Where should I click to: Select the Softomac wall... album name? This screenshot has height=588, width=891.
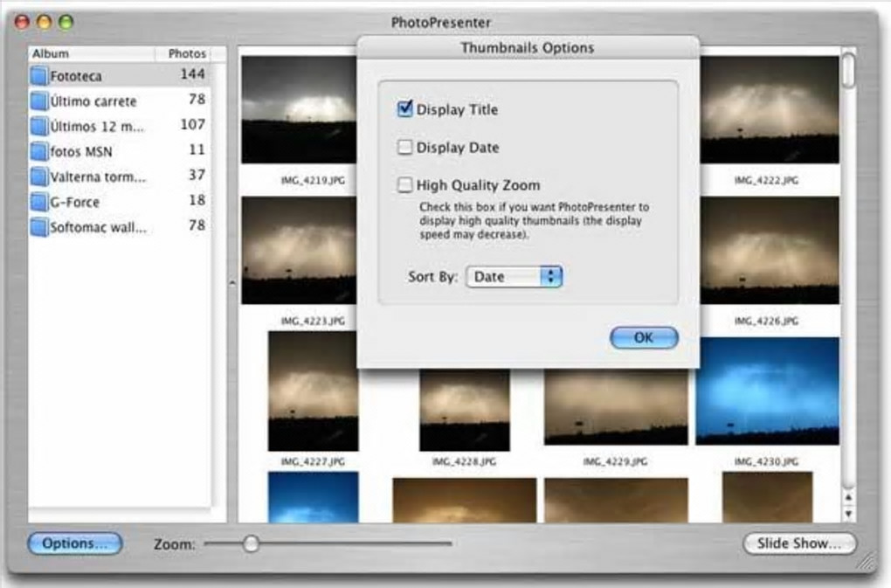99,227
